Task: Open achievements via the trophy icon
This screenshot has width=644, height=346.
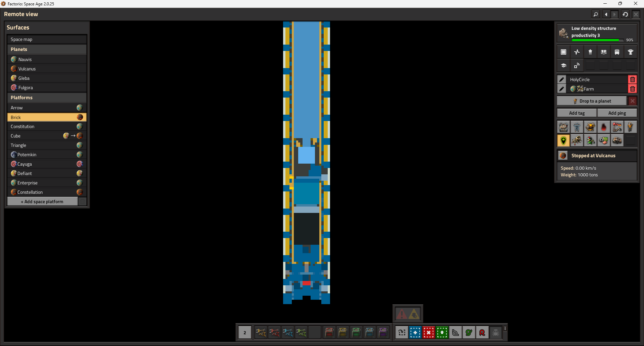Action: coord(630,52)
